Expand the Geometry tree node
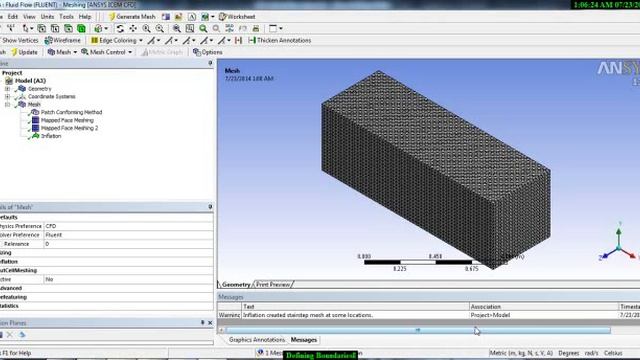 pos(7,89)
